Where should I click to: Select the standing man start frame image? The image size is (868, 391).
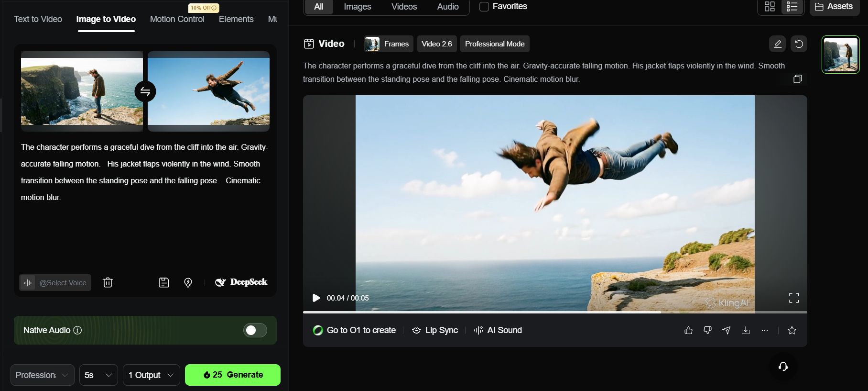(x=82, y=91)
